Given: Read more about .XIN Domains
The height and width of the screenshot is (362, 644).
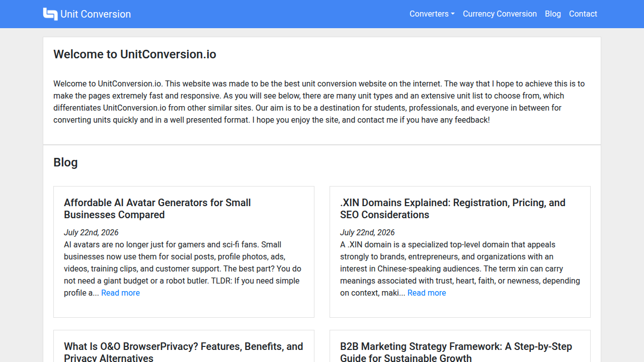Looking at the screenshot, I should (427, 293).
